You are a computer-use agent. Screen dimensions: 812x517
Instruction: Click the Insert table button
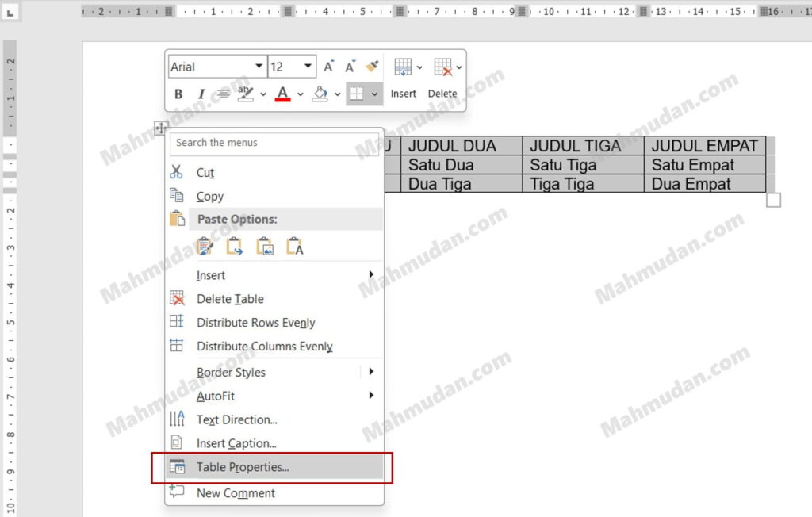pos(403,78)
